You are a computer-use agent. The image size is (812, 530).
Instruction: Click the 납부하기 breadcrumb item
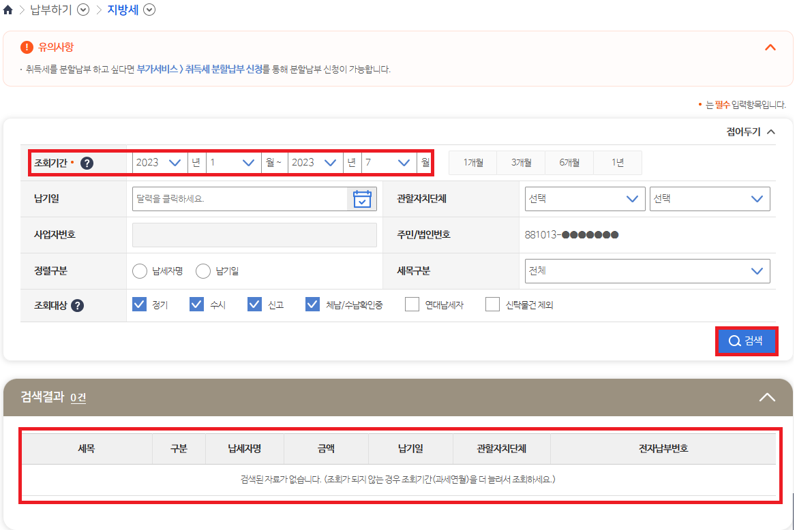[51, 10]
